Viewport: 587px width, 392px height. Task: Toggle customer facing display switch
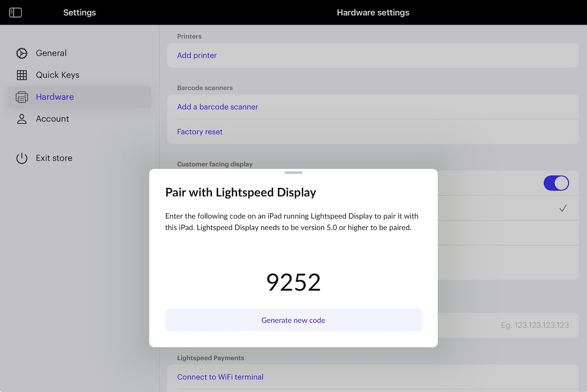(556, 183)
